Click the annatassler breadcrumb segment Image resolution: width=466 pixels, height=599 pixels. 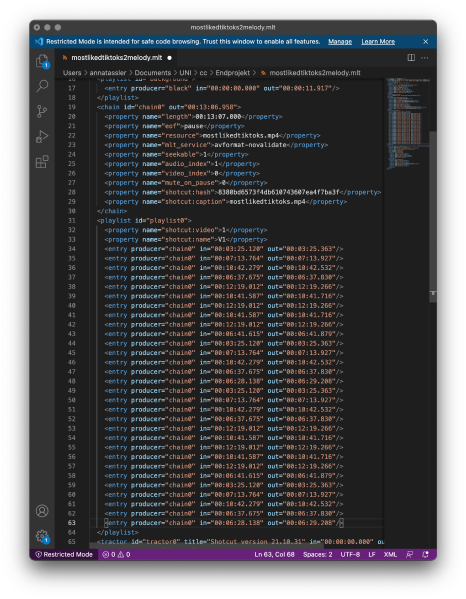coord(108,73)
